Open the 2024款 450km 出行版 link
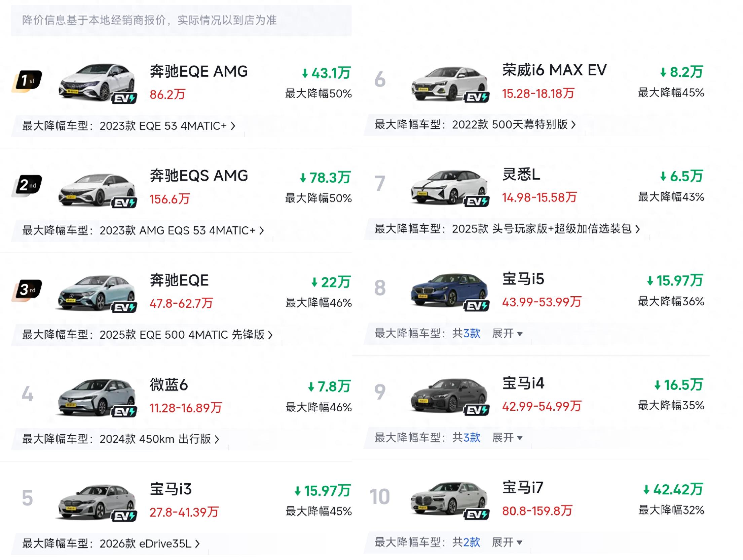 click(159, 439)
